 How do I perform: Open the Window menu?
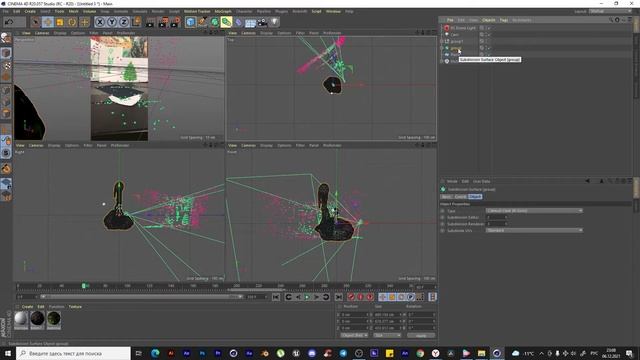click(x=333, y=11)
